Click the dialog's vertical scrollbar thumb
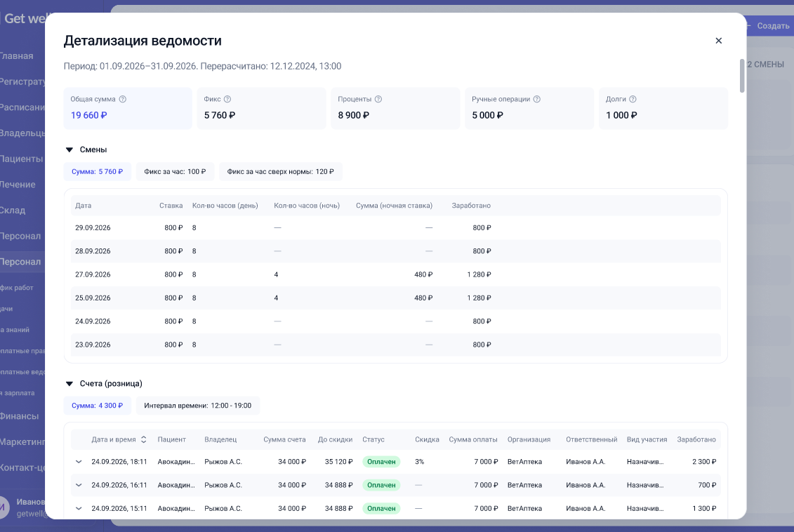794x532 pixels. coord(742,76)
